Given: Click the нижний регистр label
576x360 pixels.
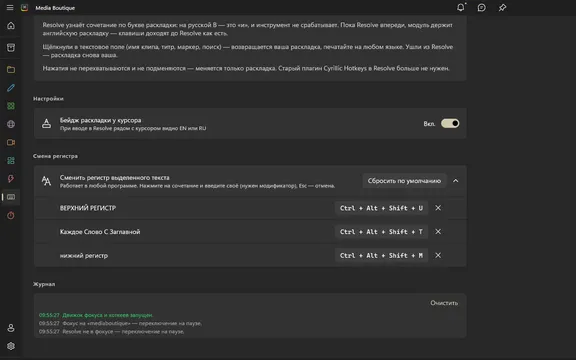Looking at the screenshot, I should pos(84,256).
